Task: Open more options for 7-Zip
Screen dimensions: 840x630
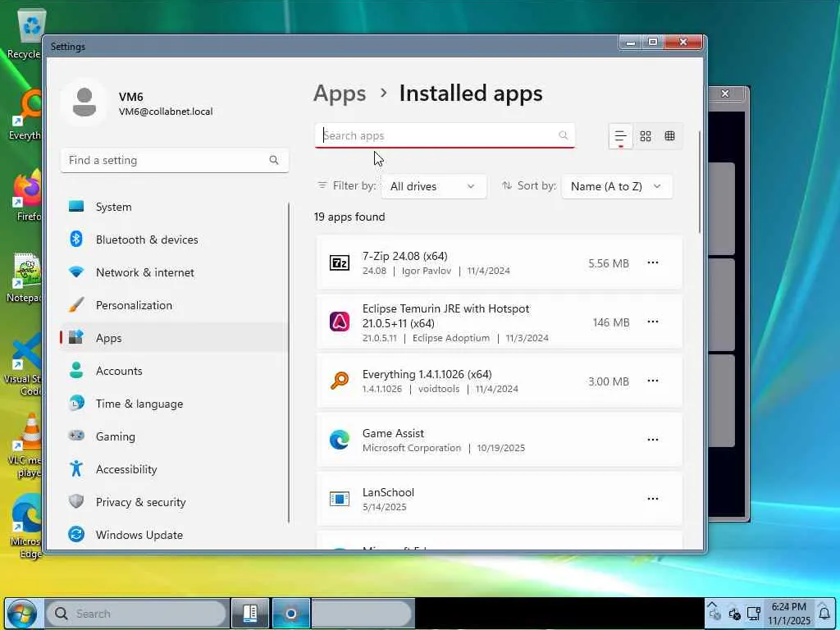Action: coord(652,262)
